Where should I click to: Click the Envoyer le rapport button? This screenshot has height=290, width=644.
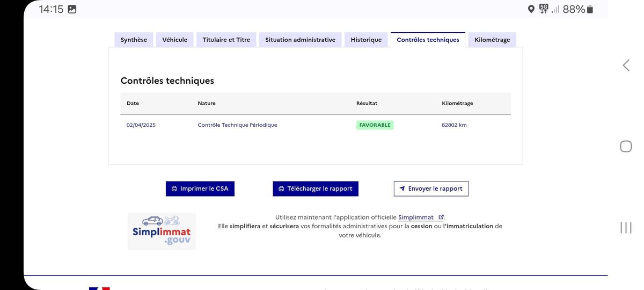coord(431,189)
